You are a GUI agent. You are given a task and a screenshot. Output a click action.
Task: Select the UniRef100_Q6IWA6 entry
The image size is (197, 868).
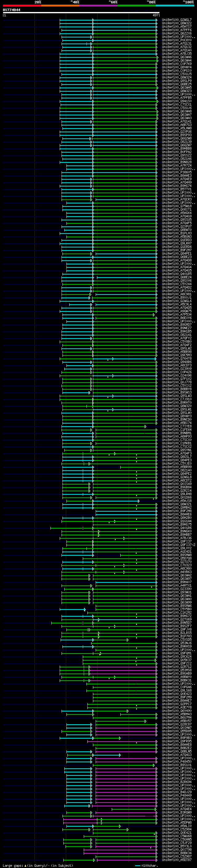pos(176,57)
